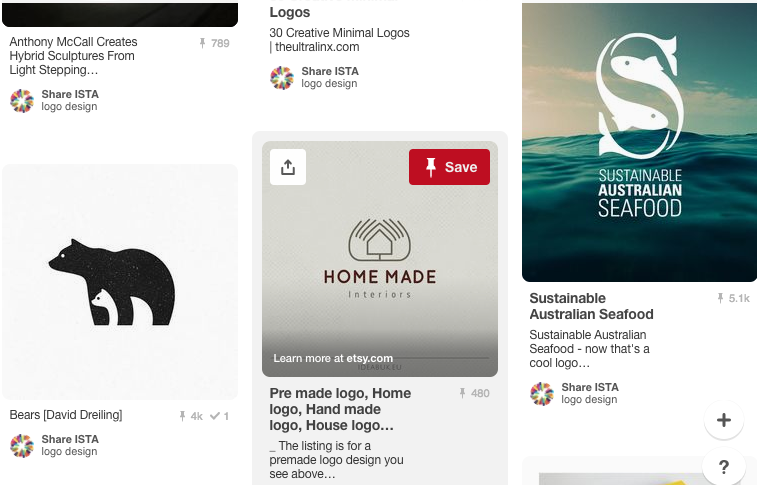Click Share ISTA avatar under Bears pin

pos(22,445)
